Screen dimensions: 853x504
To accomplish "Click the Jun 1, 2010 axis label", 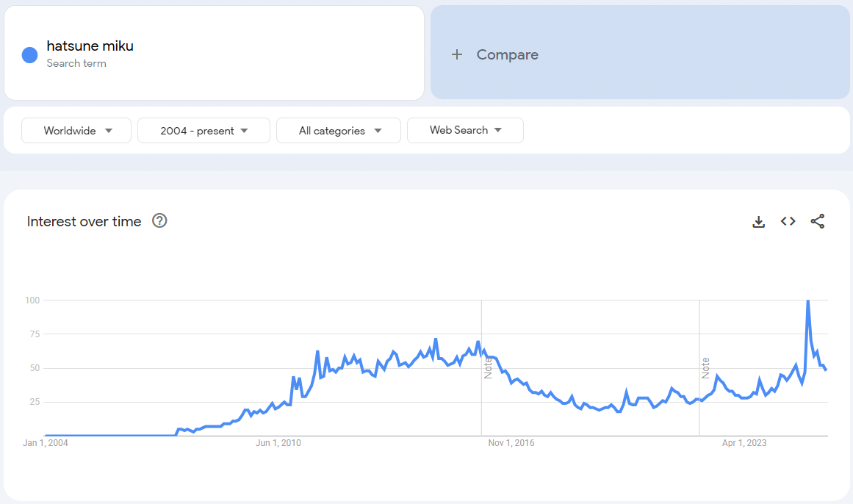I will (x=278, y=443).
